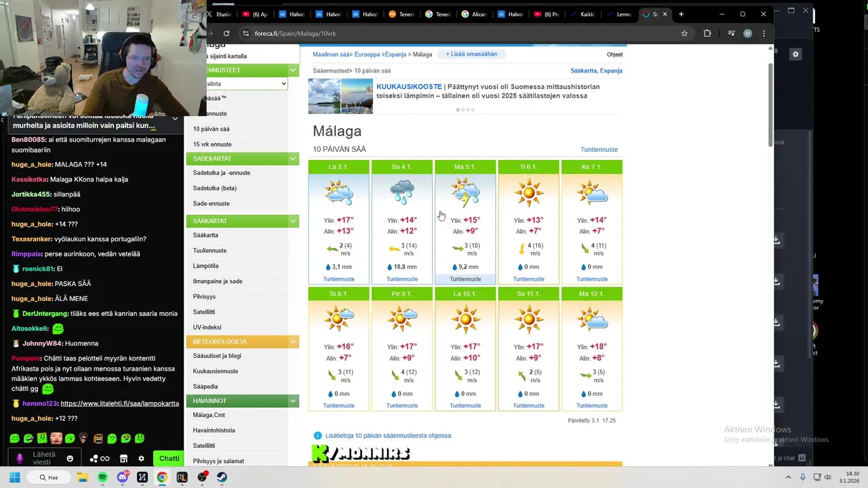Bookmark this page using the star icon

(x=684, y=33)
